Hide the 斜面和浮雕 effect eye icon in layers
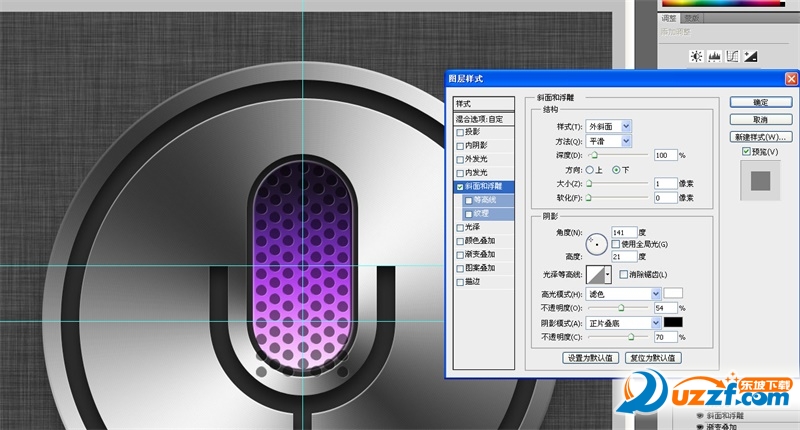 [x=698, y=414]
